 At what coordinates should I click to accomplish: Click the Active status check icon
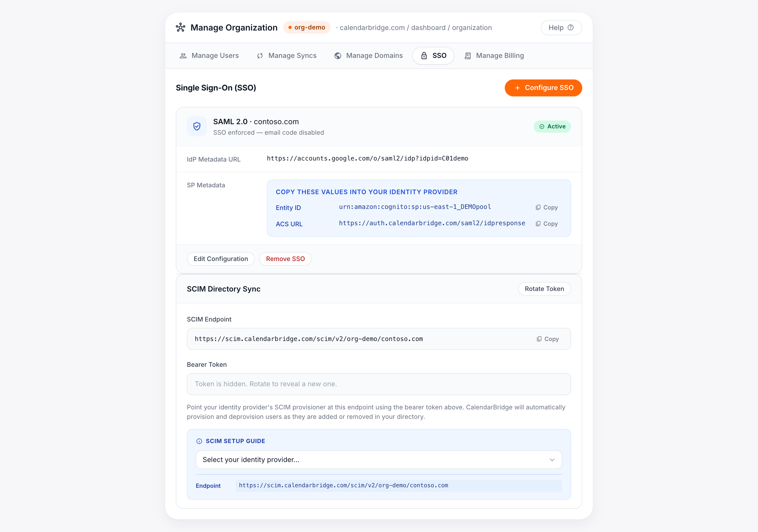click(x=542, y=126)
